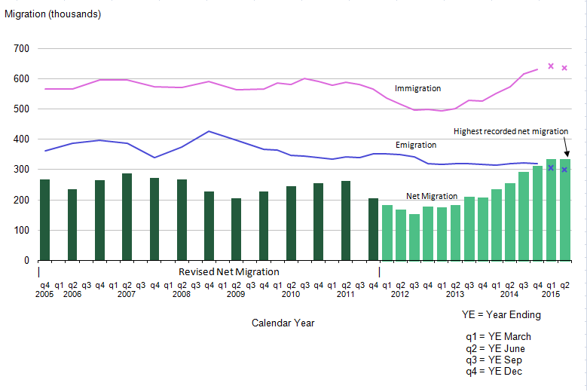
Task: Select the 'Highest recorded net migration' annotation
Action: 510,131
